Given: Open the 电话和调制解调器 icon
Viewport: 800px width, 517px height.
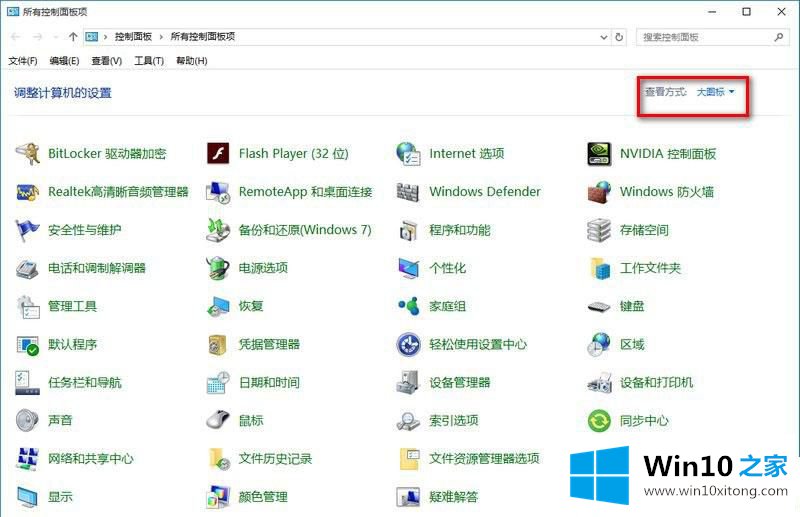Looking at the screenshot, I should tap(28, 268).
